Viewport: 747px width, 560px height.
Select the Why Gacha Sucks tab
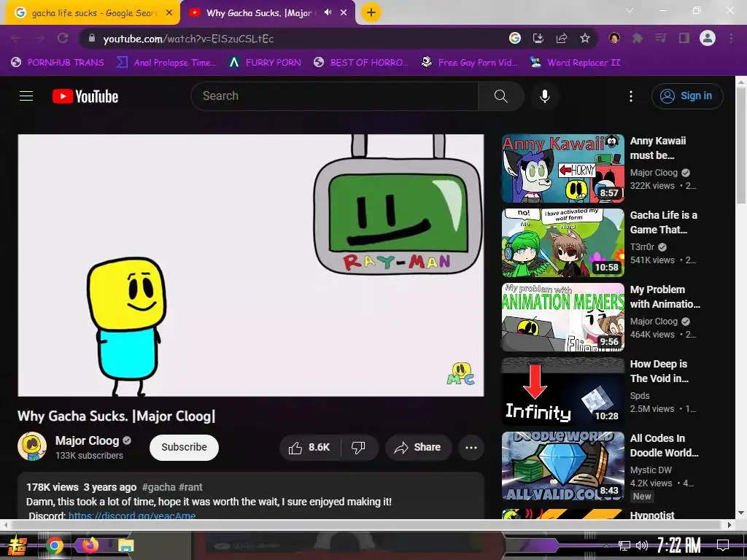coord(260,13)
